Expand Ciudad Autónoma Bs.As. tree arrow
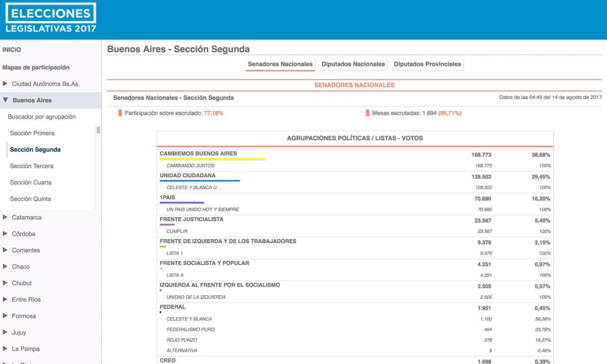This screenshot has width=607, height=364. tap(5, 84)
